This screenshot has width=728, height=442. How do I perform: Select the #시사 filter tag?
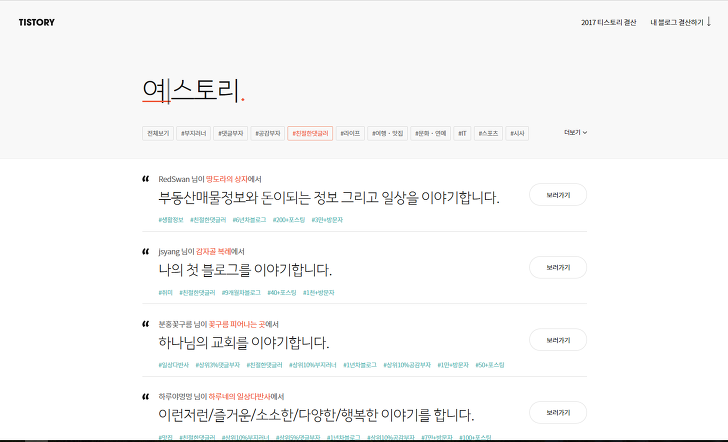[x=517, y=133]
